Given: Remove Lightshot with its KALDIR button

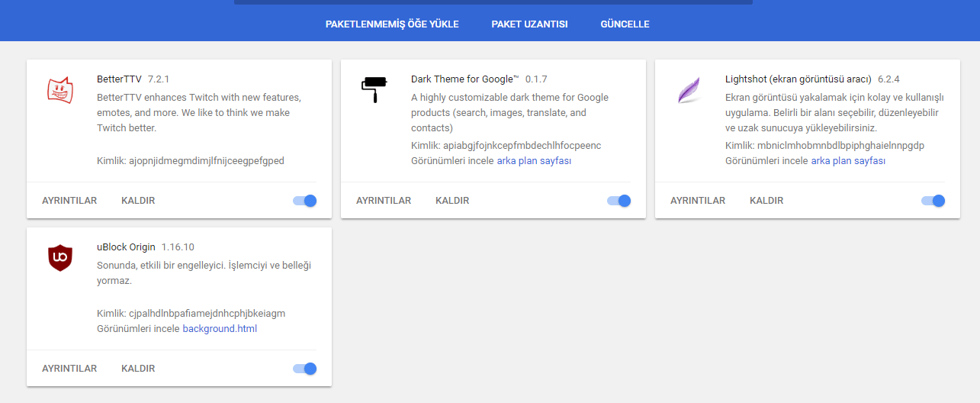Looking at the screenshot, I should coord(766,201).
